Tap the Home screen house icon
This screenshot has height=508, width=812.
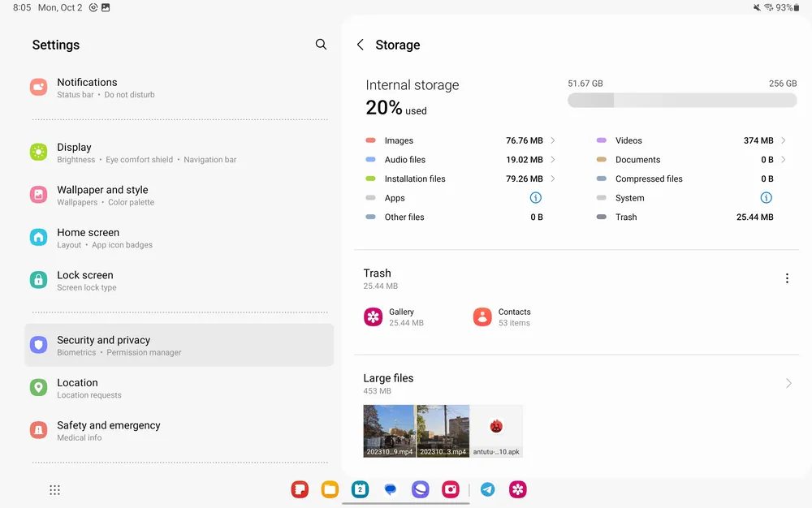[x=39, y=238]
